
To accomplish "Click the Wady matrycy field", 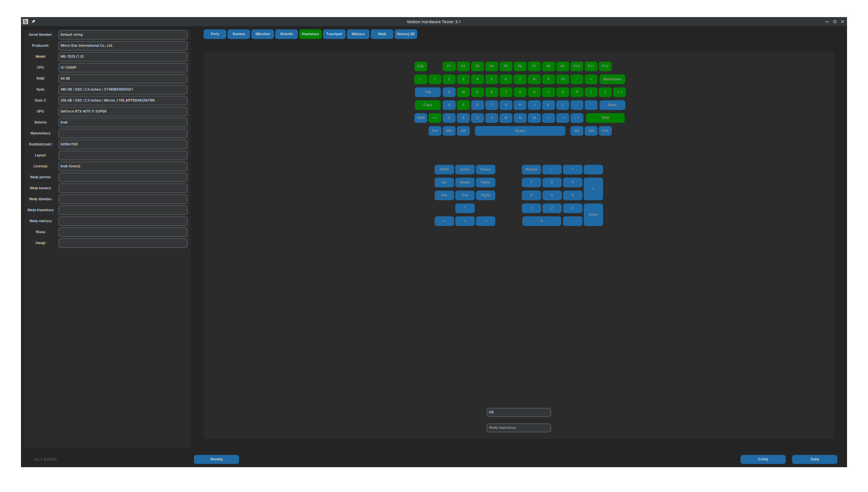I will click(x=123, y=221).
